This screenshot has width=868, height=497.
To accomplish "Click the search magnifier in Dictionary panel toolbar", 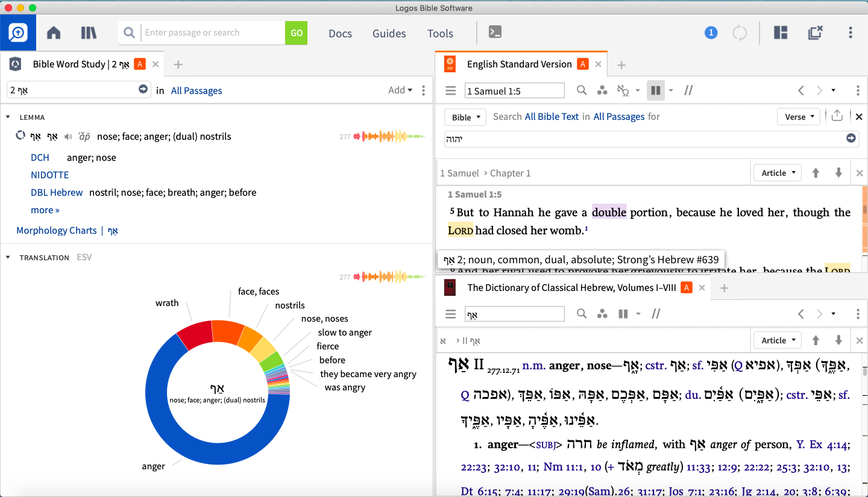I will tap(582, 313).
